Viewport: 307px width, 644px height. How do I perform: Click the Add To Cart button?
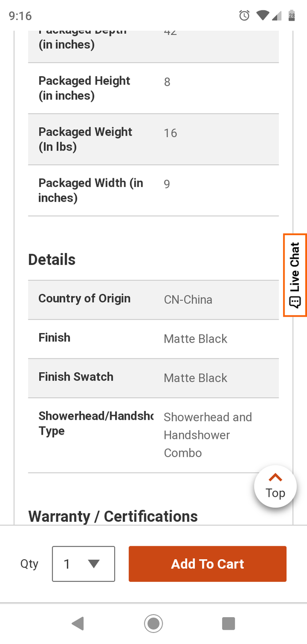(207, 564)
